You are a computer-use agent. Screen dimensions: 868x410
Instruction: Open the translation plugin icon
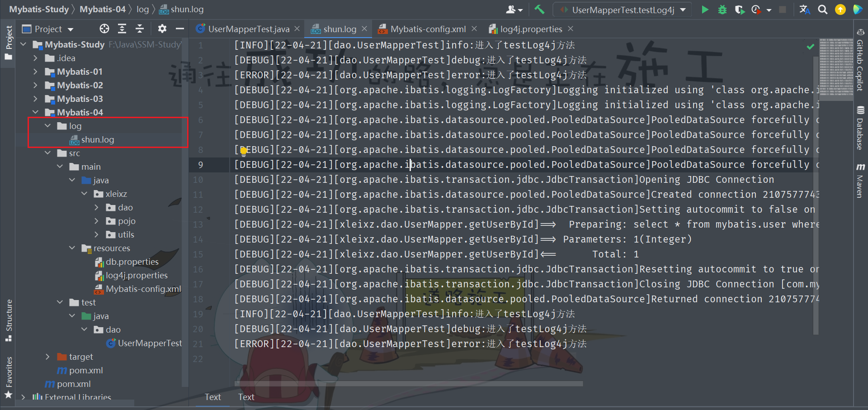point(805,10)
